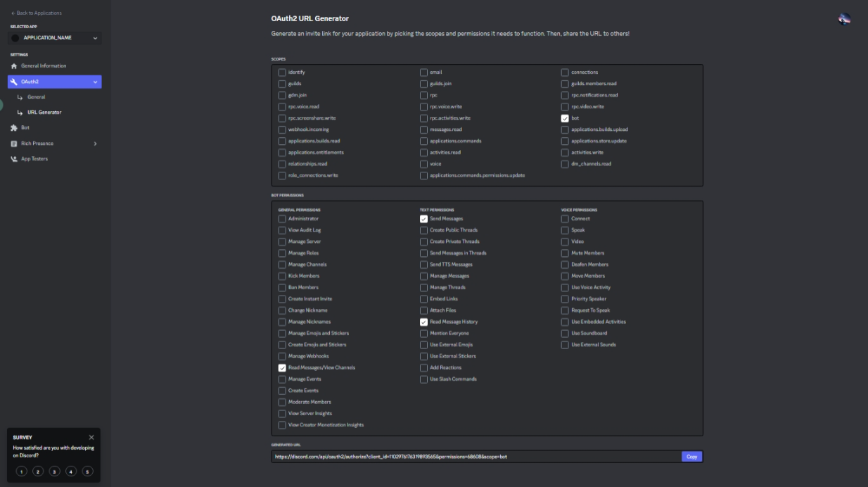The image size is (868, 487).
Task: Tick Create Instant Invite checkbox
Action: pyautogui.click(x=282, y=299)
